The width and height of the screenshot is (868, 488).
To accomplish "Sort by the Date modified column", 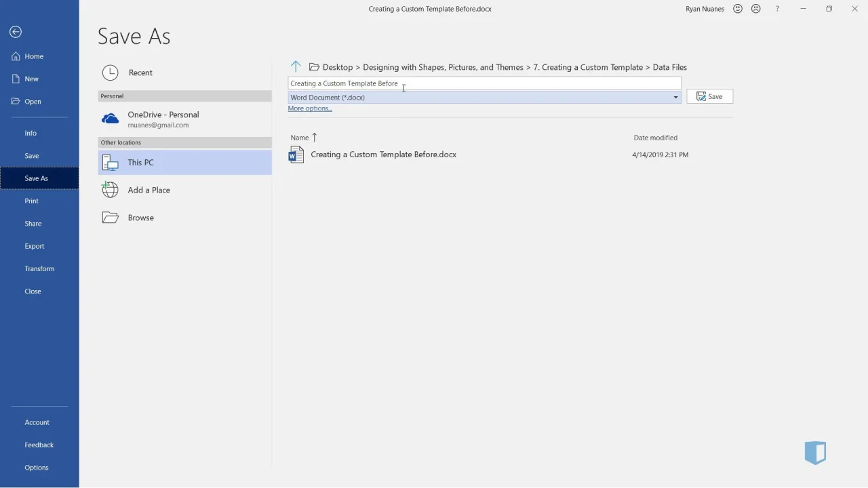I will (655, 138).
